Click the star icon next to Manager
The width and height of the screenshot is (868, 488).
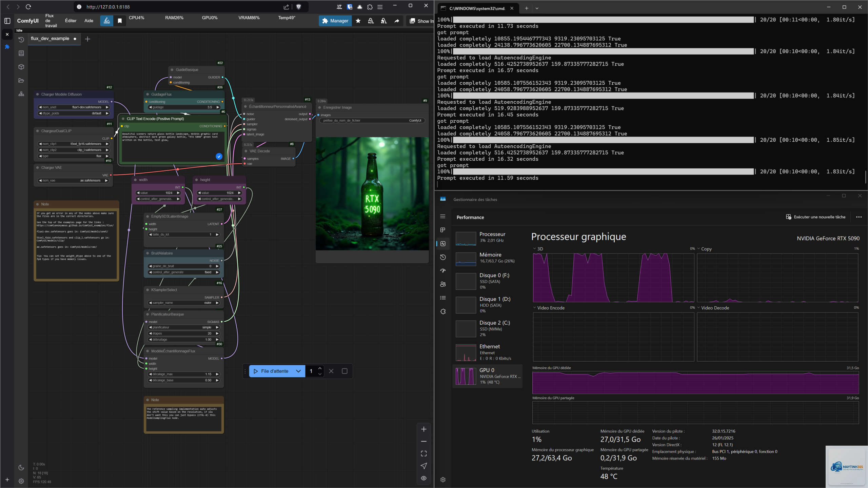click(x=358, y=21)
